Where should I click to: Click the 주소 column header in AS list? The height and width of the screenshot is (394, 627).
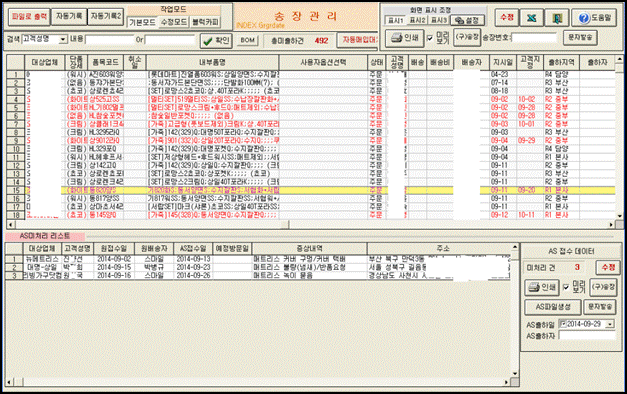(439, 248)
